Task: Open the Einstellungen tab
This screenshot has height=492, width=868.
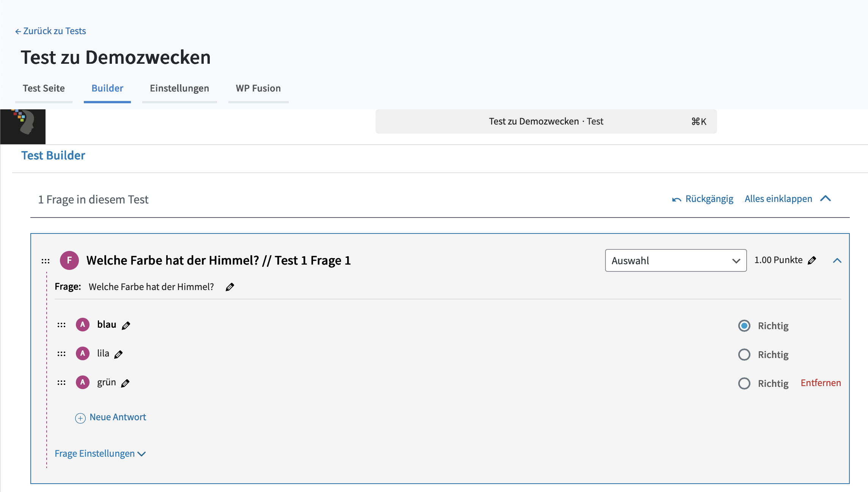Action: click(x=179, y=88)
